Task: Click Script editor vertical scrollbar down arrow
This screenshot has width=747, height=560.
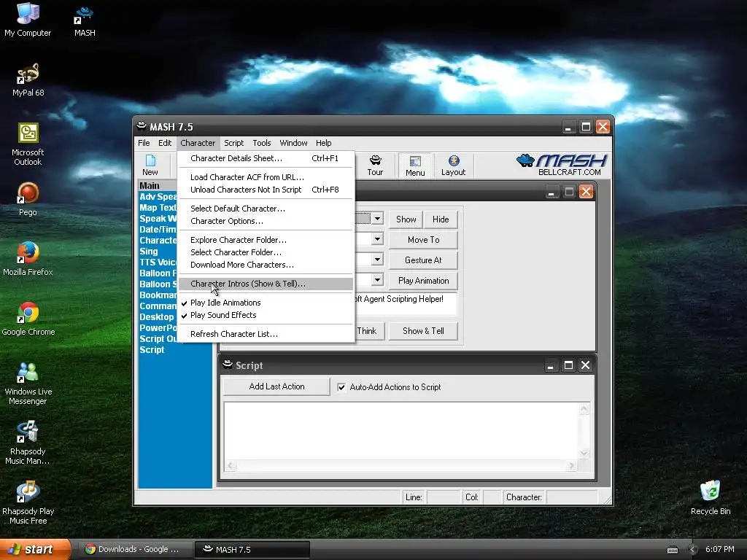Action: point(584,454)
